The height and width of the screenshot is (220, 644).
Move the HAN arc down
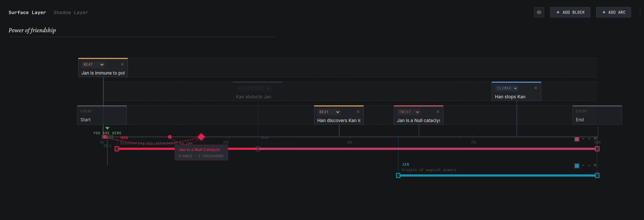(589, 139)
